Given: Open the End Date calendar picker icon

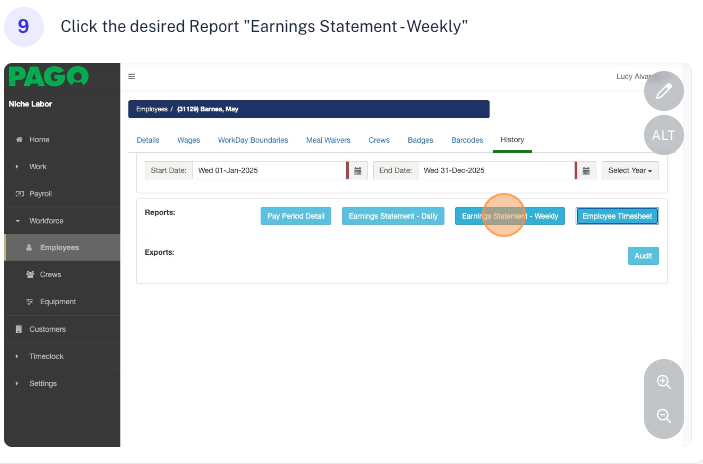Looking at the screenshot, I should point(587,171).
